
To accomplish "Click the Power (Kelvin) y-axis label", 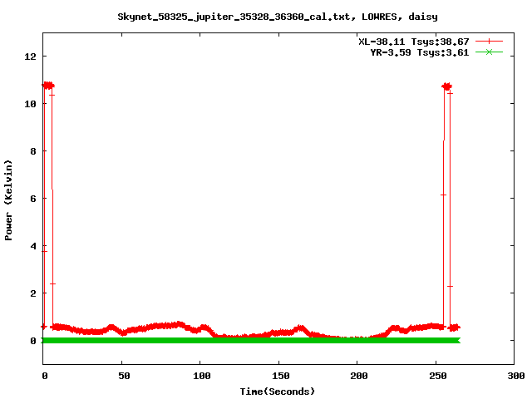I will [8, 200].
